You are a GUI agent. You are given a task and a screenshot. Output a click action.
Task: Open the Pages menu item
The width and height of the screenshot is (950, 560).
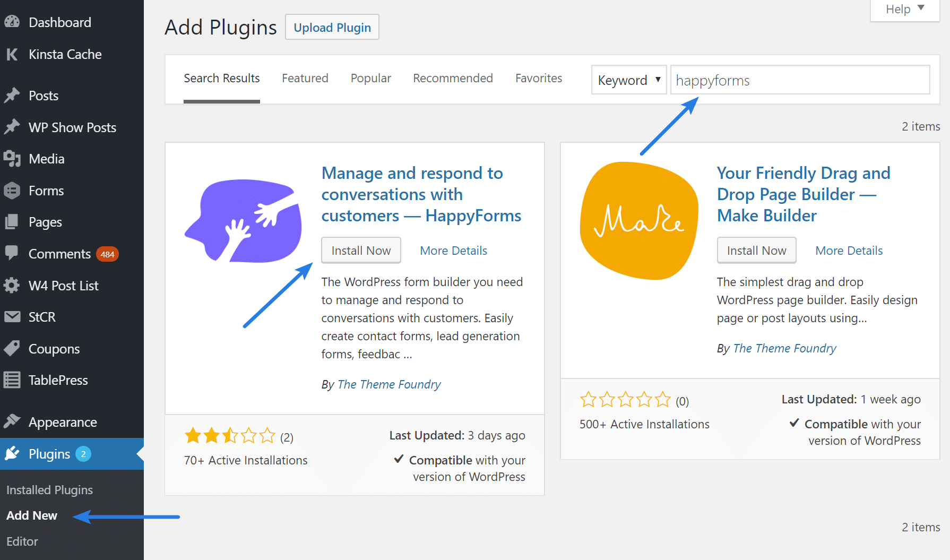(x=72, y=222)
